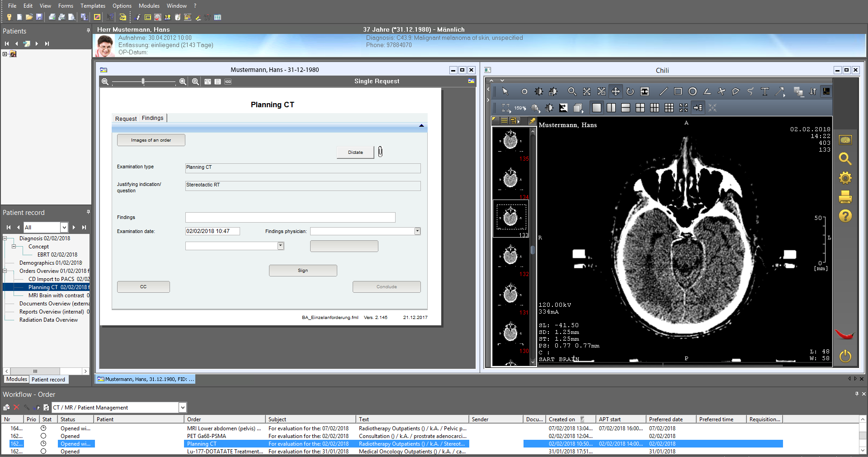The width and height of the screenshot is (868, 457).
Task: Click into the Findings text field
Action: (290, 217)
